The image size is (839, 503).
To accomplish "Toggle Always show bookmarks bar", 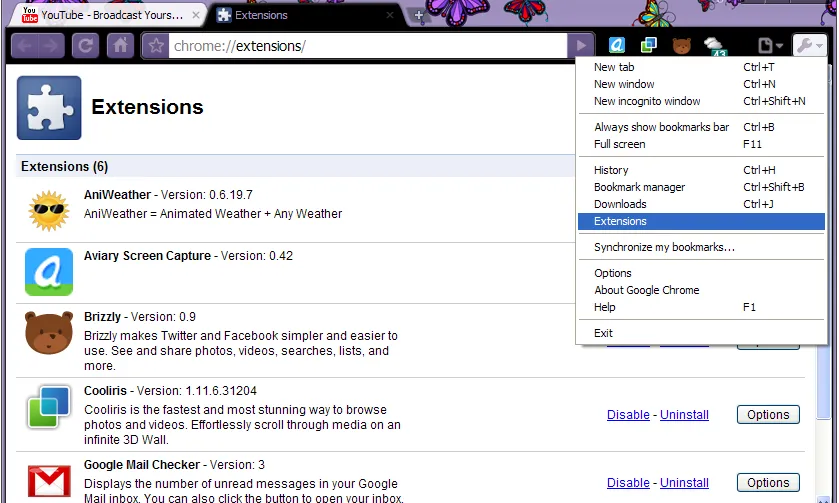I will tap(701, 127).
